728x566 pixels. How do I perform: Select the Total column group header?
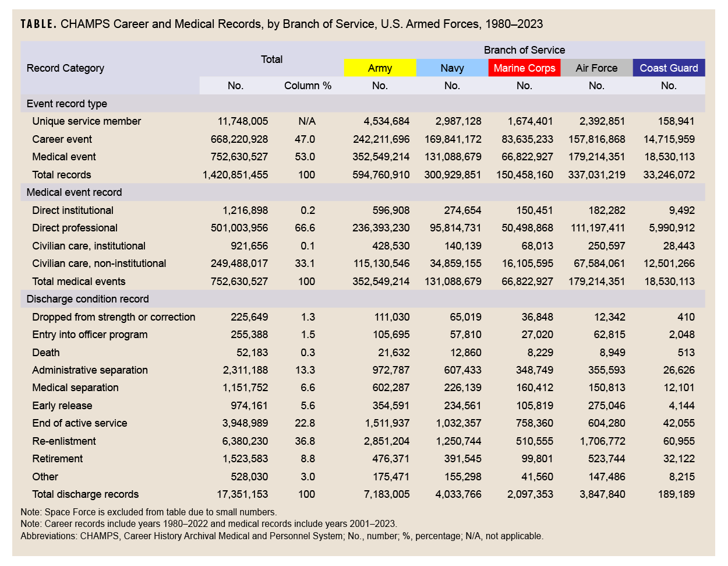point(271,59)
